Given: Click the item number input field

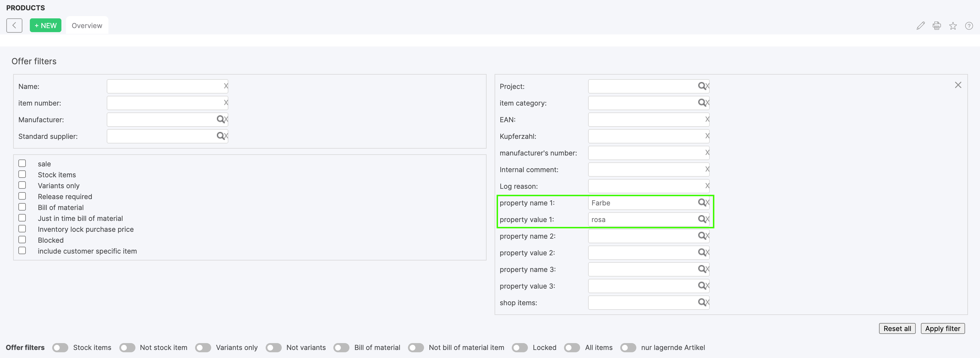Looking at the screenshot, I should (x=167, y=103).
